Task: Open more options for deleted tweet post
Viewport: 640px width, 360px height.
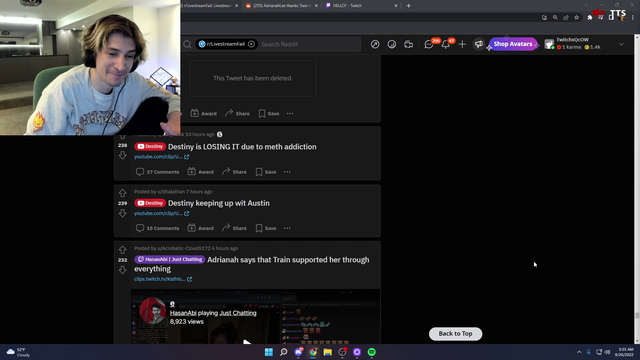Action: tap(290, 113)
